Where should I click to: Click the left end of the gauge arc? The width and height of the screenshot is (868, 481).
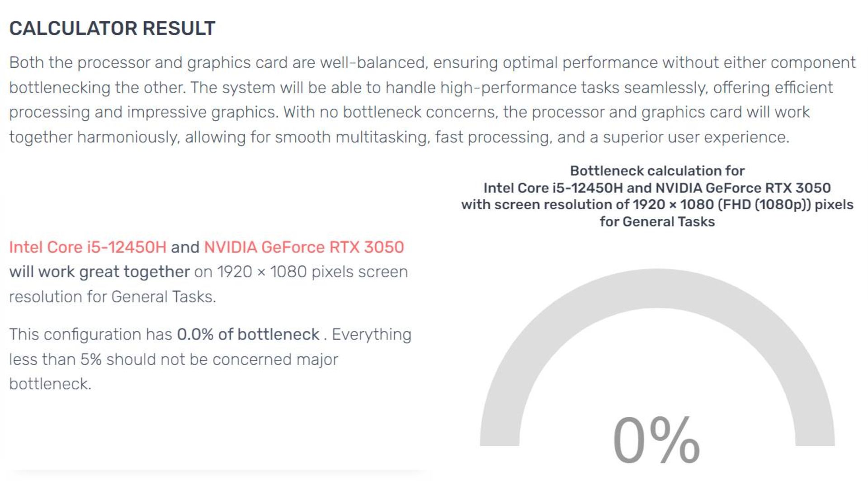click(x=500, y=434)
